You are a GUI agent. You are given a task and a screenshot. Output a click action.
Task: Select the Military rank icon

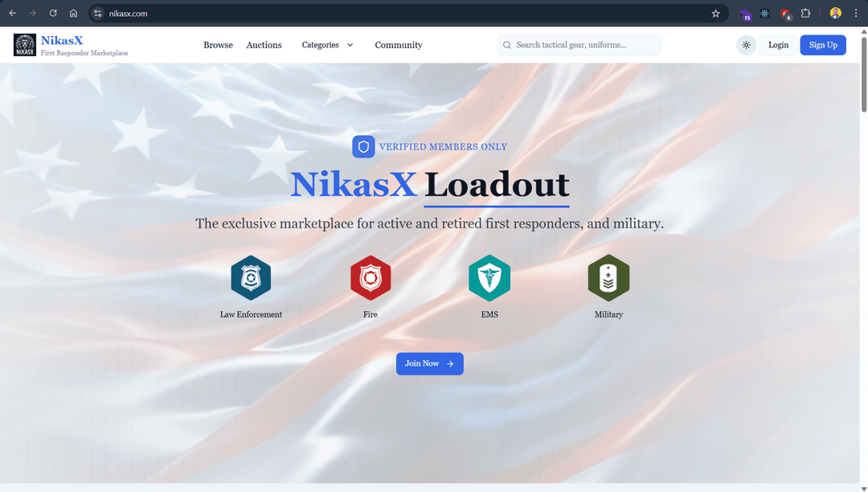point(608,278)
